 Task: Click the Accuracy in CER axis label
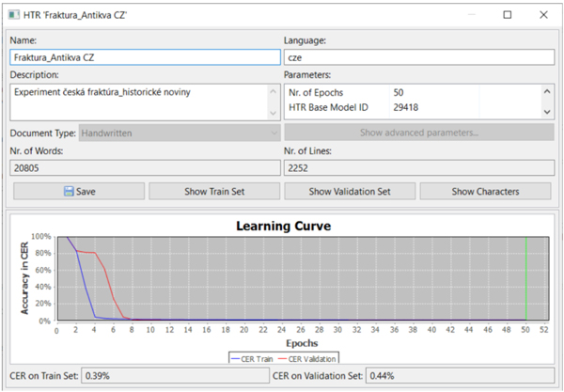(x=24, y=278)
